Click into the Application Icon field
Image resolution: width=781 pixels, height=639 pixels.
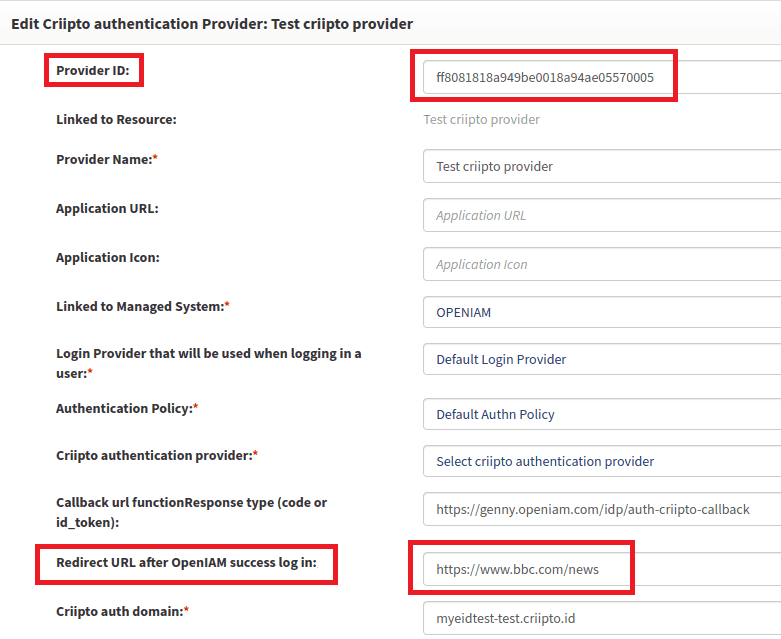point(600,264)
